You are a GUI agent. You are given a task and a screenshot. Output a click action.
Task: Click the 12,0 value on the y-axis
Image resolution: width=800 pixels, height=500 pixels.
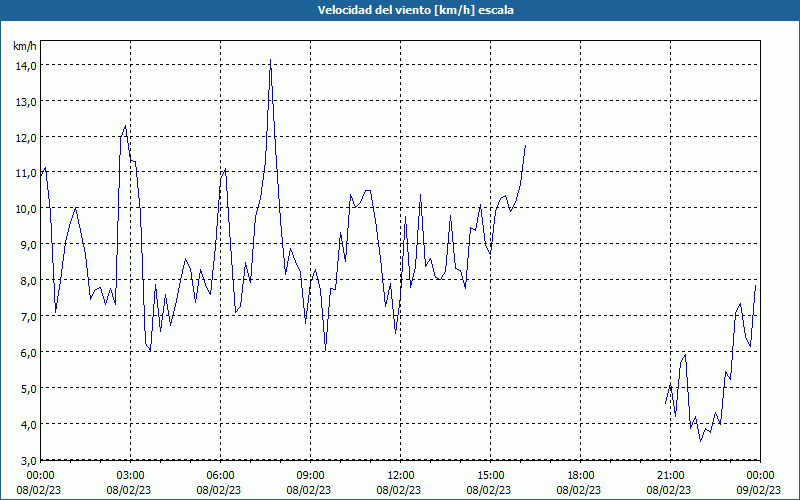click(x=26, y=137)
